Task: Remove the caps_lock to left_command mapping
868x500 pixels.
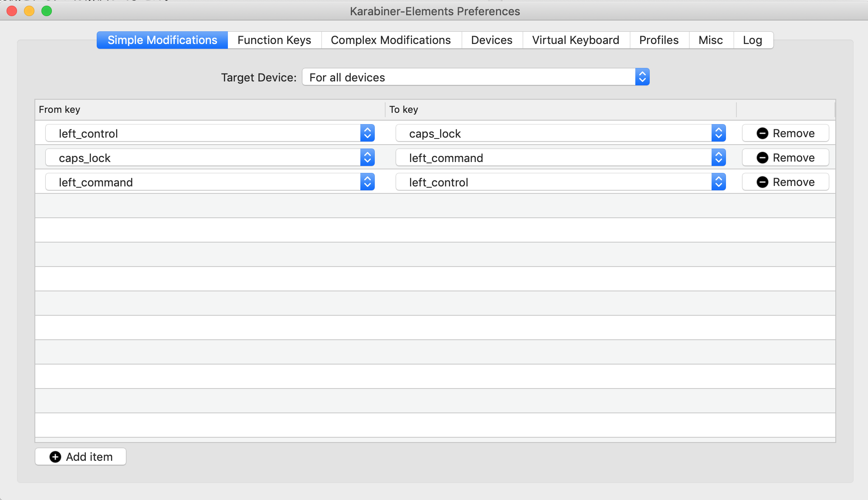Action: [786, 158]
